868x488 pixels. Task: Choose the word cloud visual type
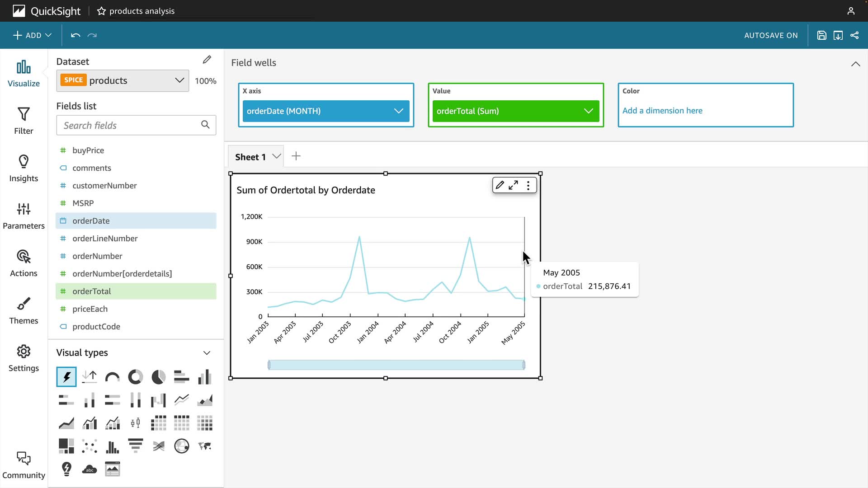90,469
